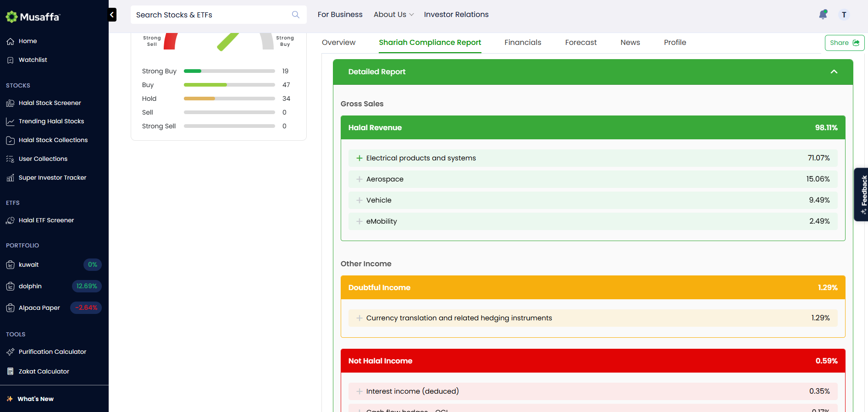Screen dimensions: 868x412
Task: Open Trending Halal Stocks text link
Action: (51, 121)
